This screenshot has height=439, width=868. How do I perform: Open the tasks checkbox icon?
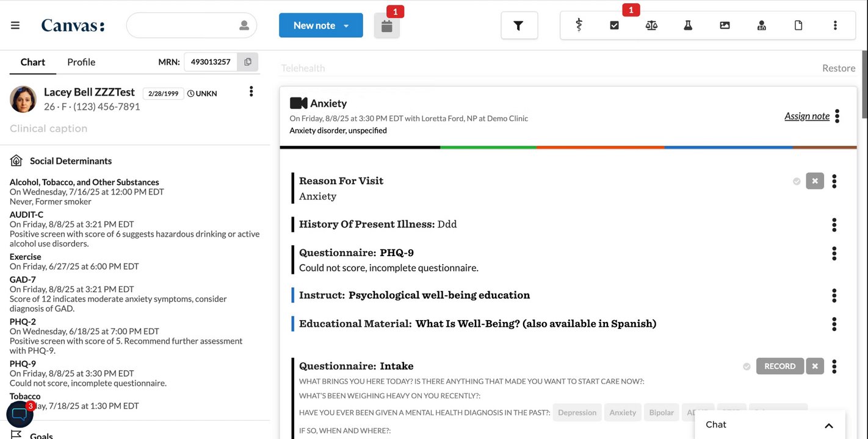pos(615,25)
